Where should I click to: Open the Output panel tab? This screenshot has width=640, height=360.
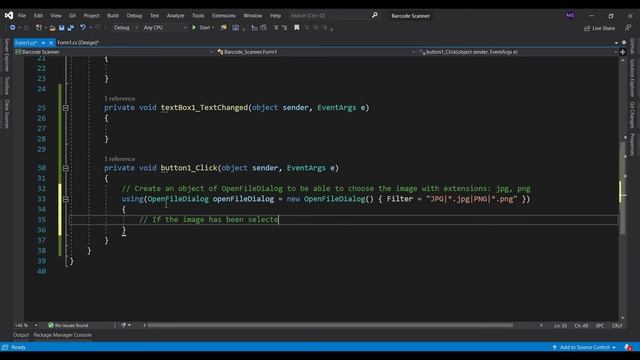coord(21,335)
